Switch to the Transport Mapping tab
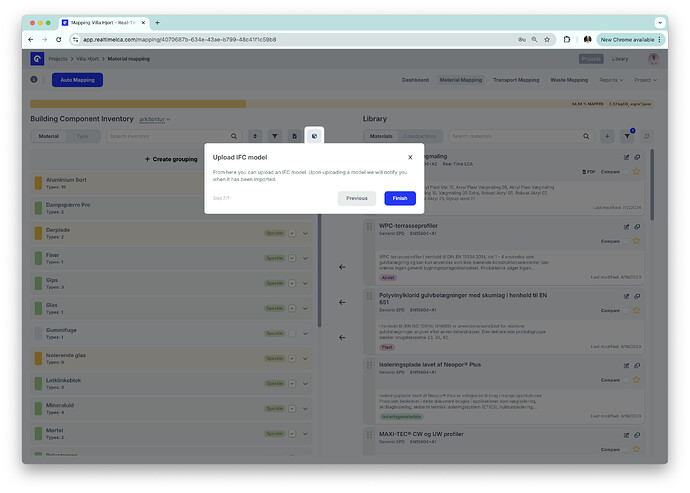The height and width of the screenshot is (493, 690). tap(516, 80)
